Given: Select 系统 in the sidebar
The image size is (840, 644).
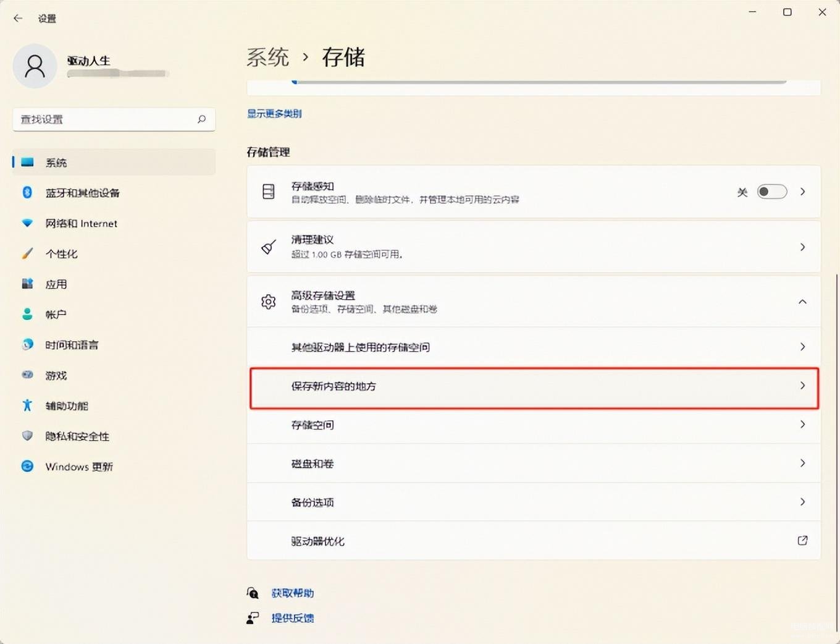Looking at the screenshot, I should click(x=114, y=163).
